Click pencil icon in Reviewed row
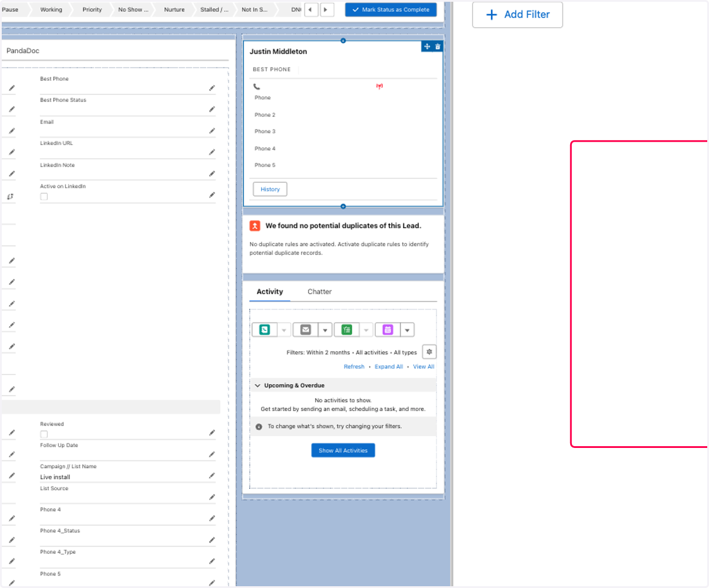 pyautogui.click(x=212, y=433)
